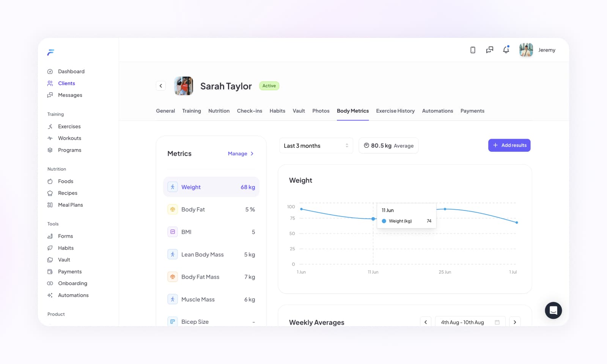Click the back arrow beside Sarah Taylor
The height and width of the screenshot is (364, 607).
click(161, 86)
